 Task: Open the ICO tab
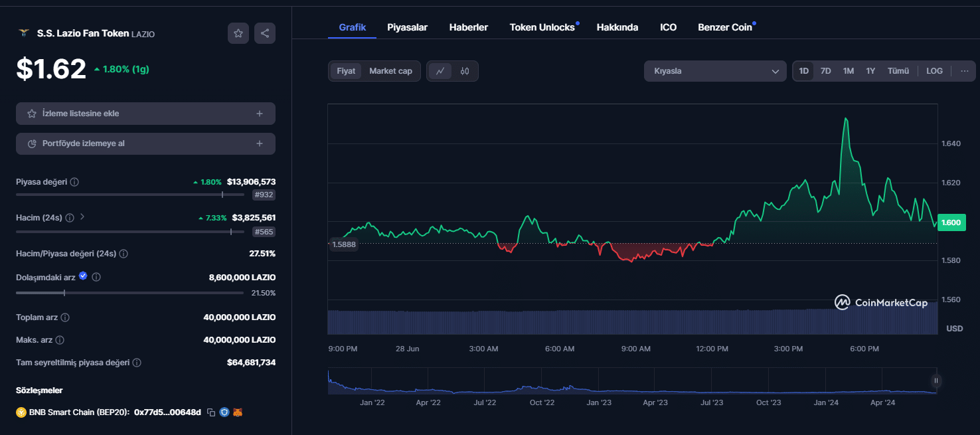coord(669,27)
